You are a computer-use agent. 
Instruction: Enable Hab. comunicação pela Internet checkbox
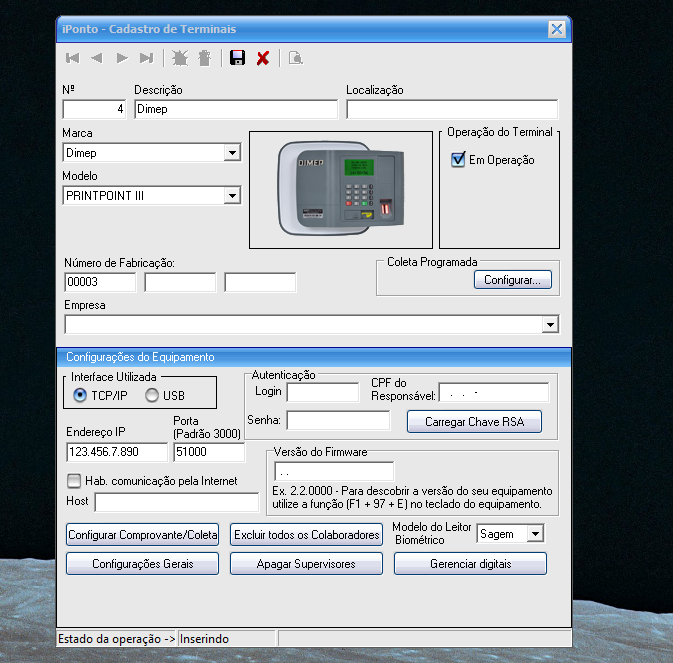point(74,481)
